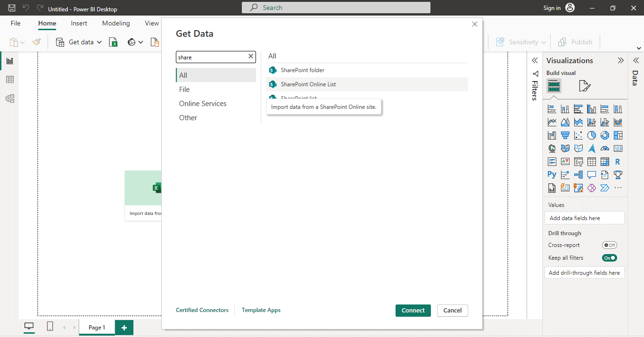The image size is (644, 337).
Task: Clear the 'share' search box text
Action: point(251,57)
